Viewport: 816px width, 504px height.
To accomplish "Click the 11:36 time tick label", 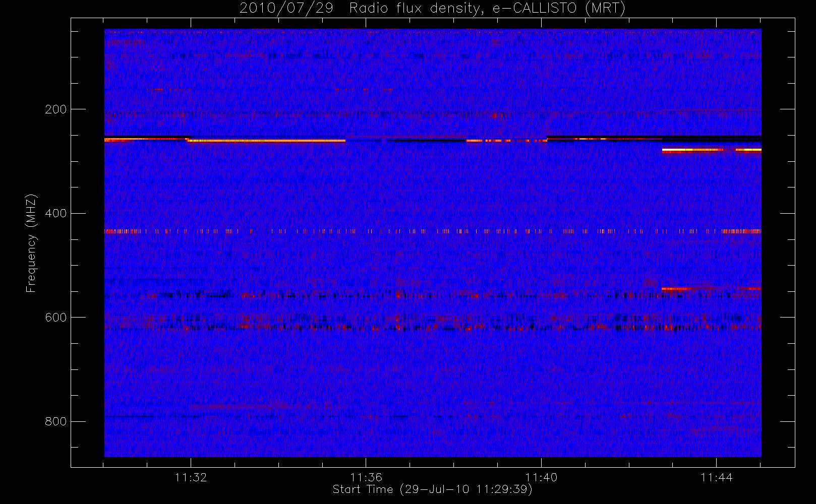I will coord(366,477).
